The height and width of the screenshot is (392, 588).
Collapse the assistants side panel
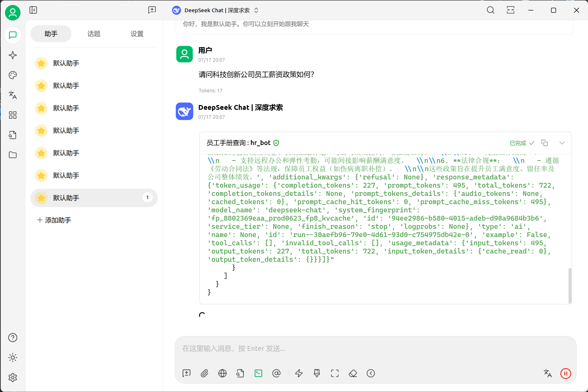(33, 10)
